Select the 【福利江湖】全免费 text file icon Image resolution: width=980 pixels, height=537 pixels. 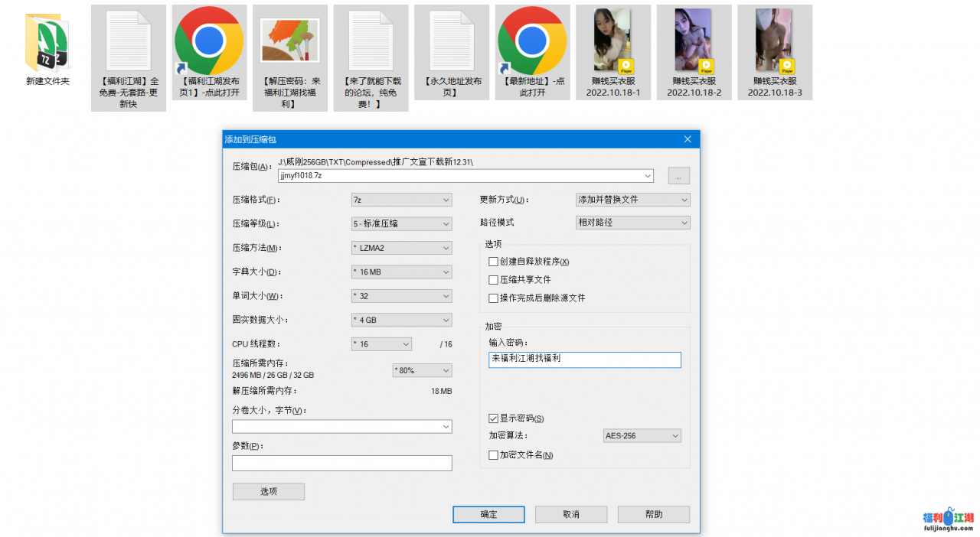[128, 42]
